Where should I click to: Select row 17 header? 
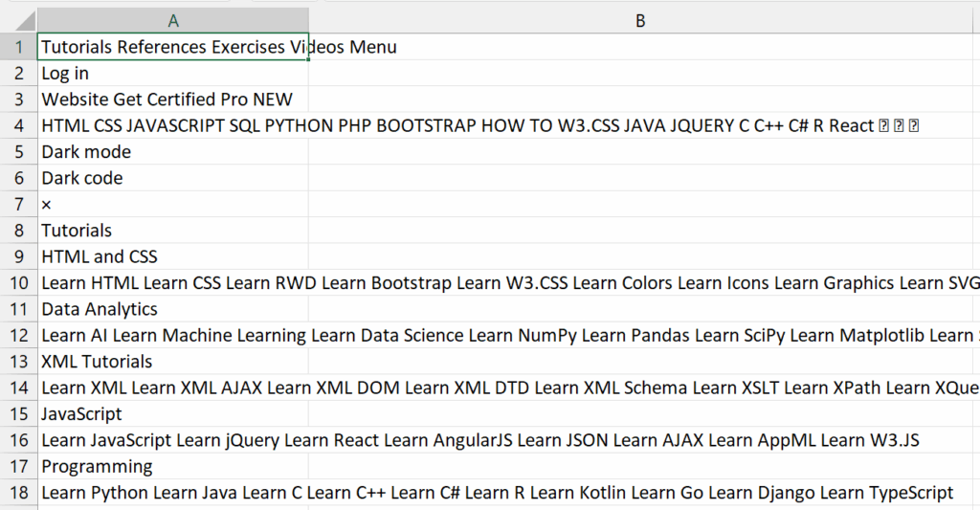[19, 467]
